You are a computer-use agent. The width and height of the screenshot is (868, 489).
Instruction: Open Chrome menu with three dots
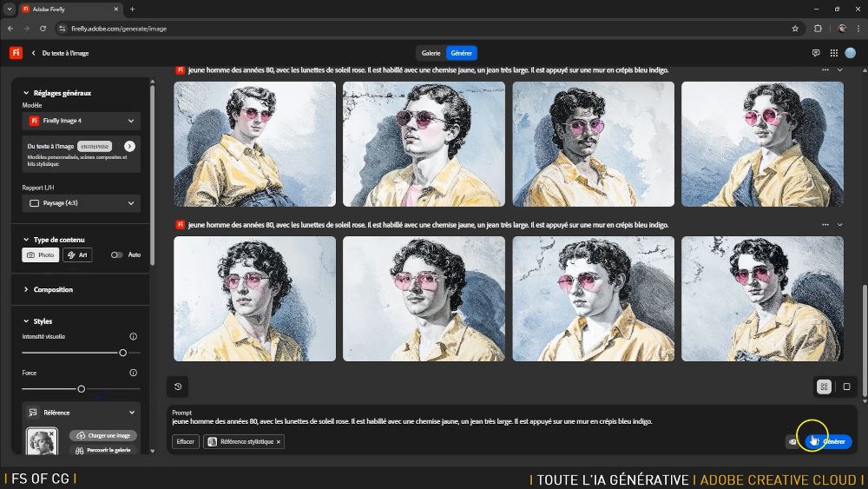[x=858, y=29]
